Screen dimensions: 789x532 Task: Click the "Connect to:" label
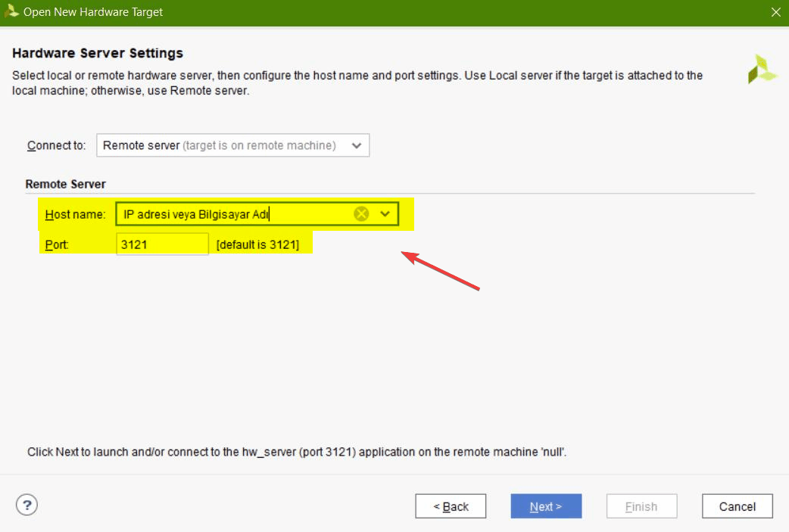[57, 145]
